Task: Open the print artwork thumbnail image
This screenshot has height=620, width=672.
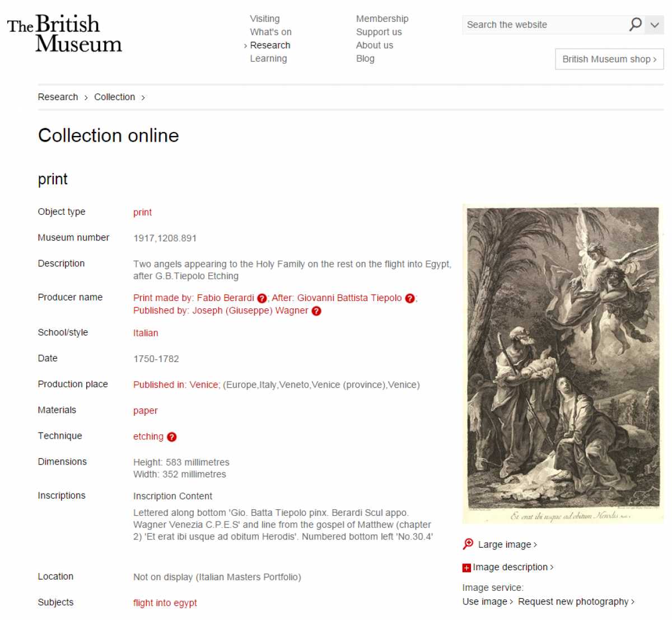Action: [x=563, y=364]
